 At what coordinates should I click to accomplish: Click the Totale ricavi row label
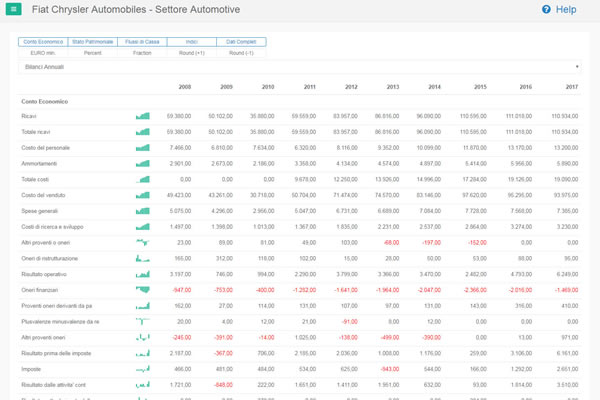[x=36, y=132]
